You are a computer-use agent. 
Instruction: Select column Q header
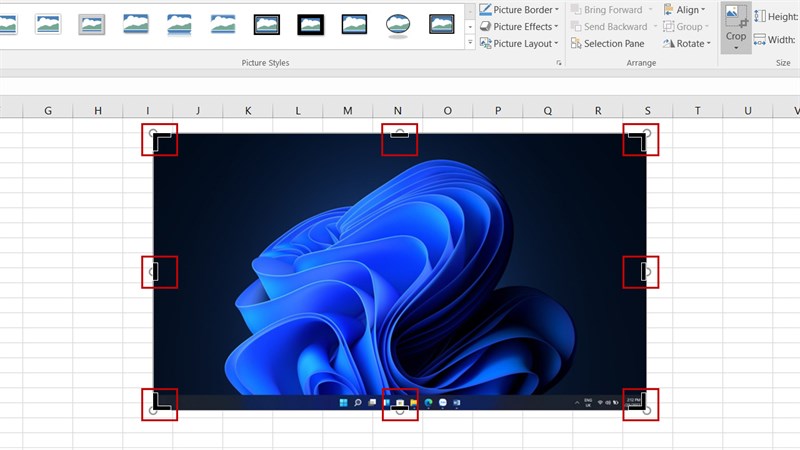[x=548, y=111]
